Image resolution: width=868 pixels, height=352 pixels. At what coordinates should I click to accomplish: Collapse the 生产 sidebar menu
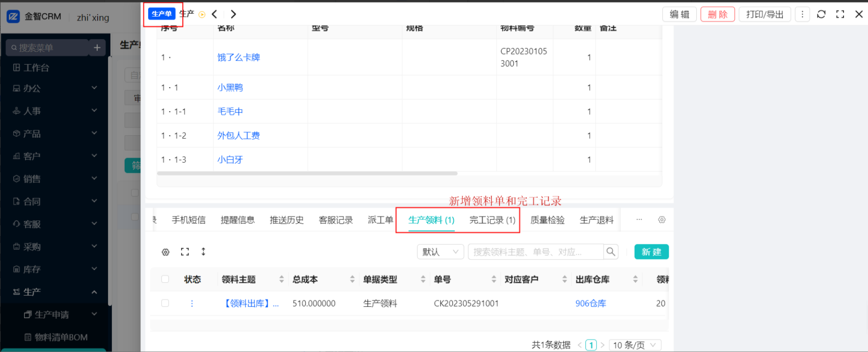tap(55, 292)
